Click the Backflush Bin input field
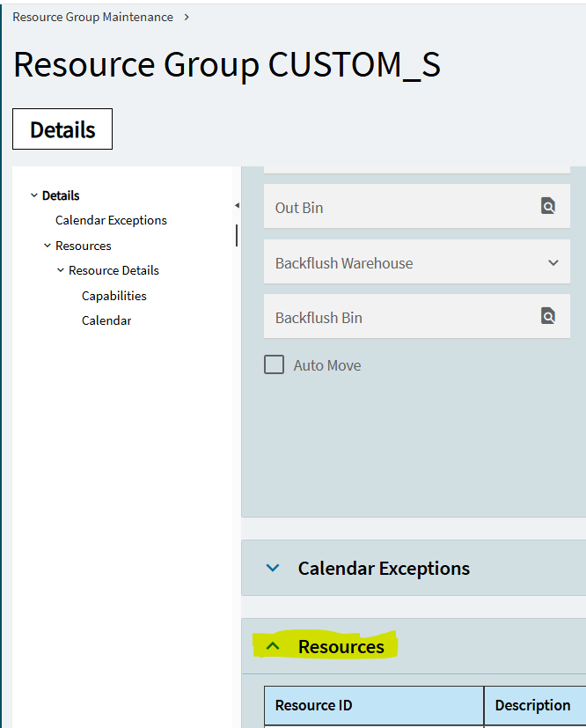 click(400, 317)
